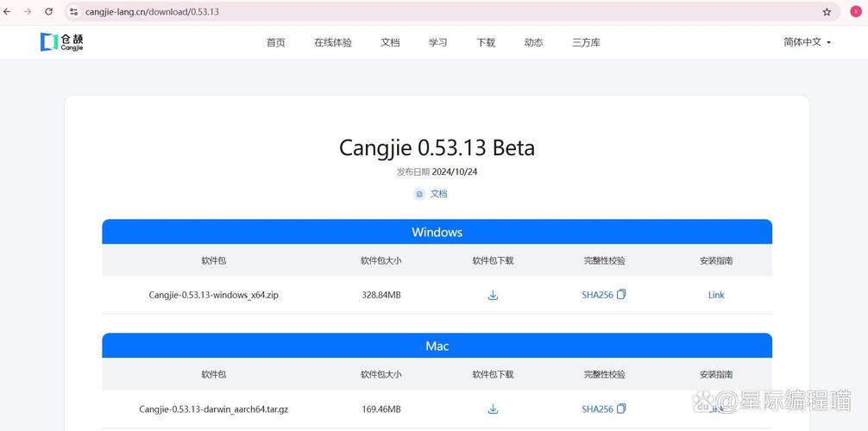868x431 pixels.
Task: Go to 在线体验 in navigation
Action: pos(333,42)
